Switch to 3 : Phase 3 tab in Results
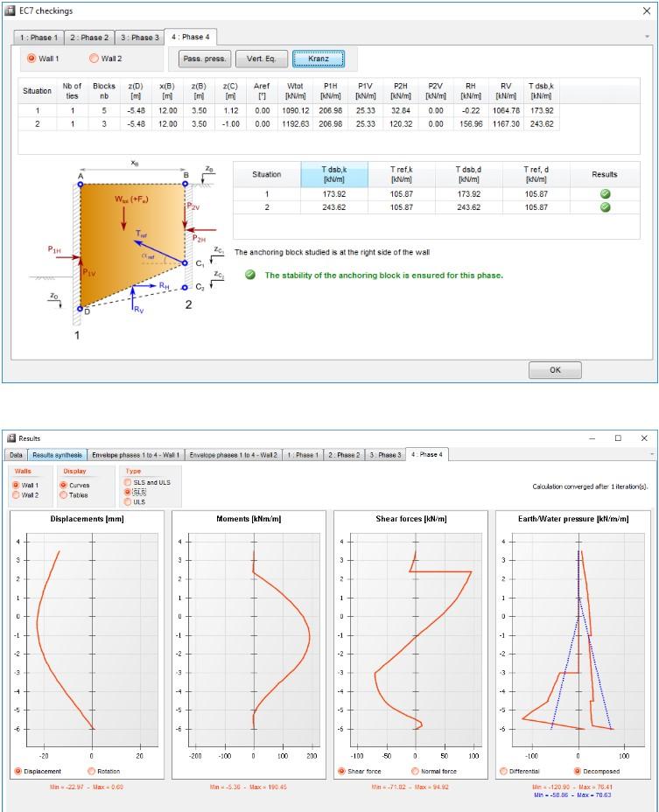The height and width of the screenshot is (812, 659). click(385, 455)
